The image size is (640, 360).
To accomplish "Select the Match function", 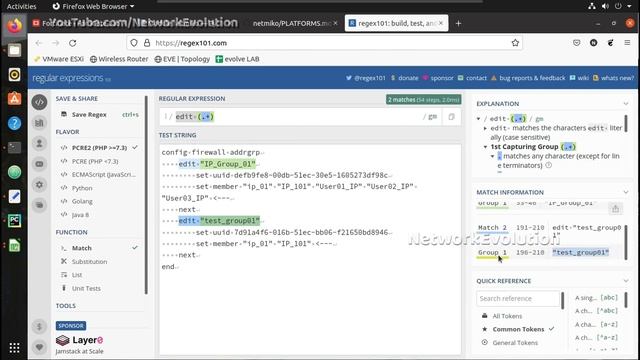I will pos(99,248).
